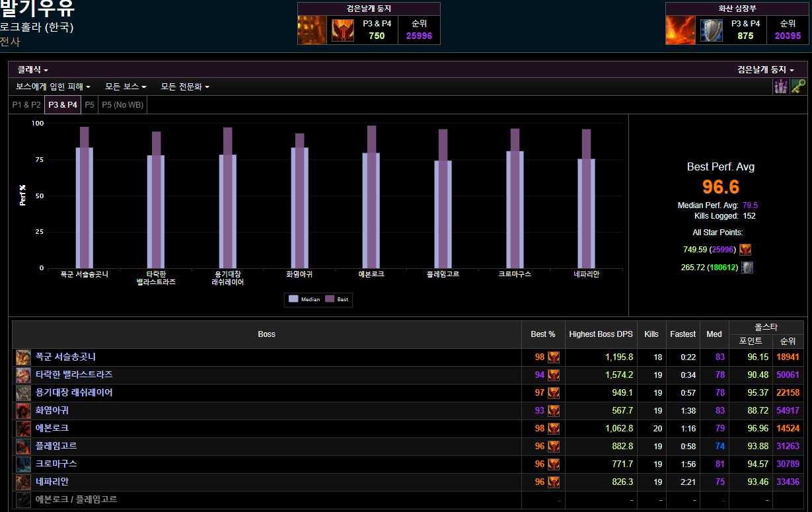The image size is (812, 512).
Task: Click the spec icon in 타락한 밸라스트라즈 Best % cell
Action: [554, 375]
